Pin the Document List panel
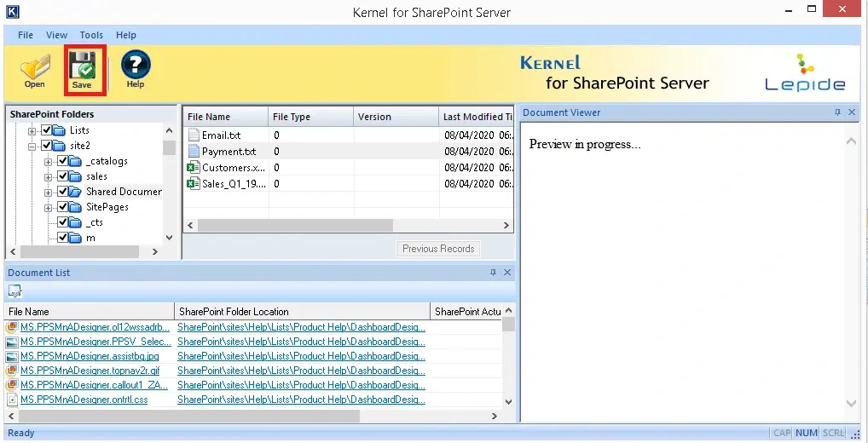Screen dimensions: 868x443 pos(493,272)
